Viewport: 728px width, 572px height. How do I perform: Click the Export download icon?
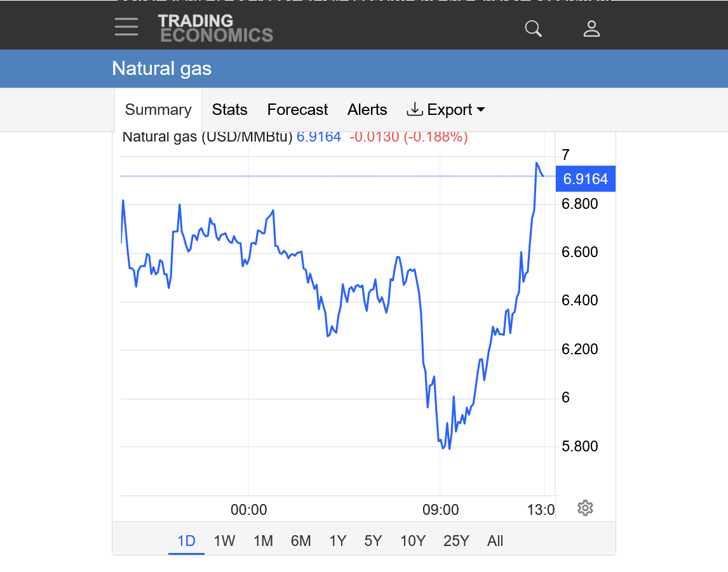tap(414, 109)
